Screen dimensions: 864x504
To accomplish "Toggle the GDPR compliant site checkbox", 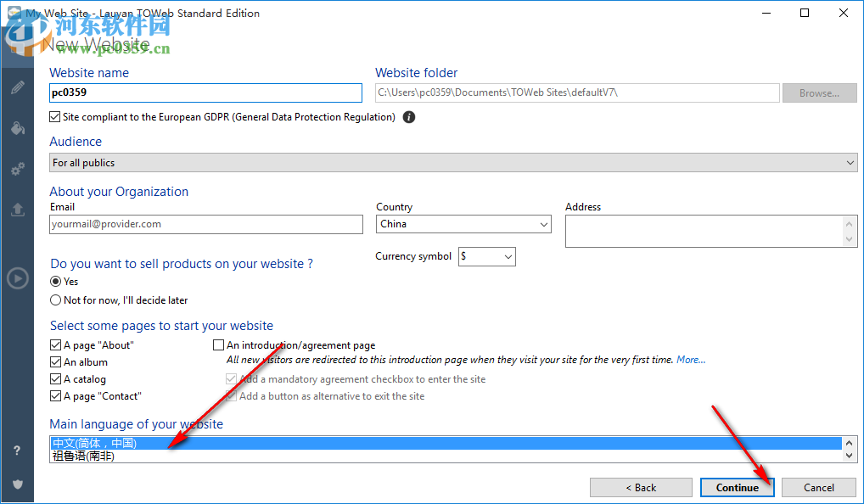I will [54, 117].
